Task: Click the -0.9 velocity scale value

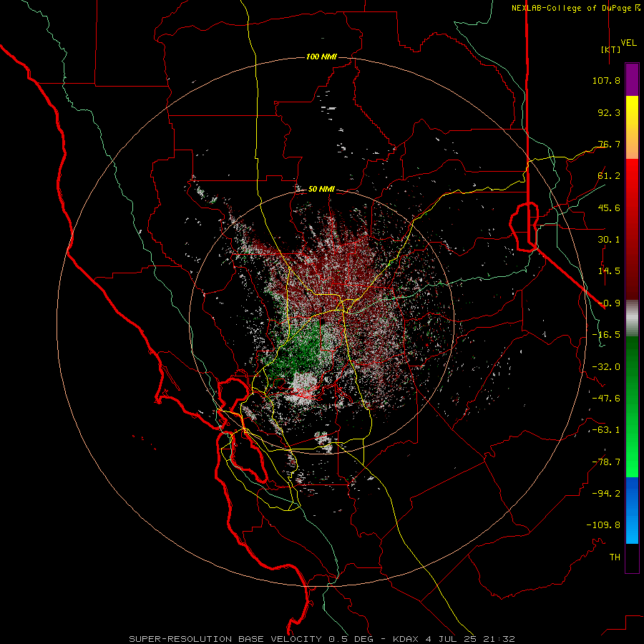Action: (x=609, y=303)
